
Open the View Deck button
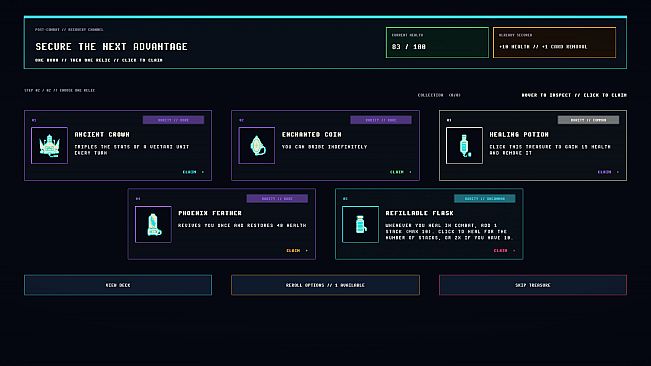coord(118,285)
